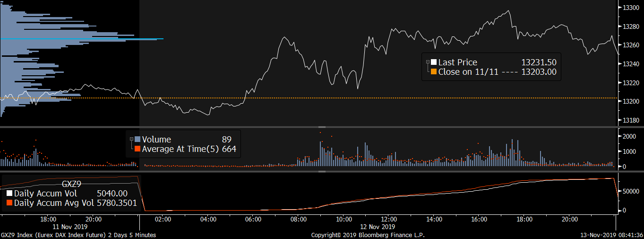The width and height of the screenshot is (644, 239).
Task: Click the white Daily Accum Vol swatch
Action: pyautogui.click(x=9, y=193)
